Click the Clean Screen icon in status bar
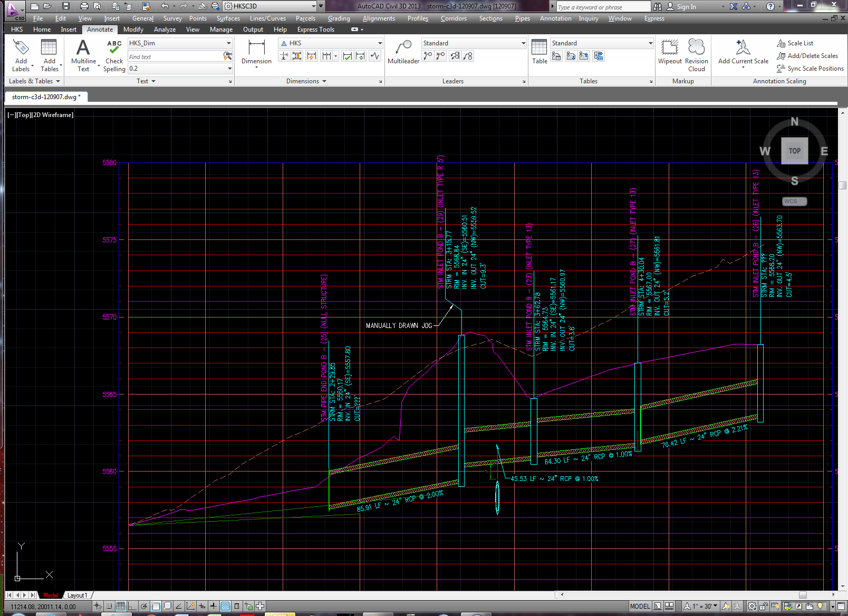 (841, 607)
